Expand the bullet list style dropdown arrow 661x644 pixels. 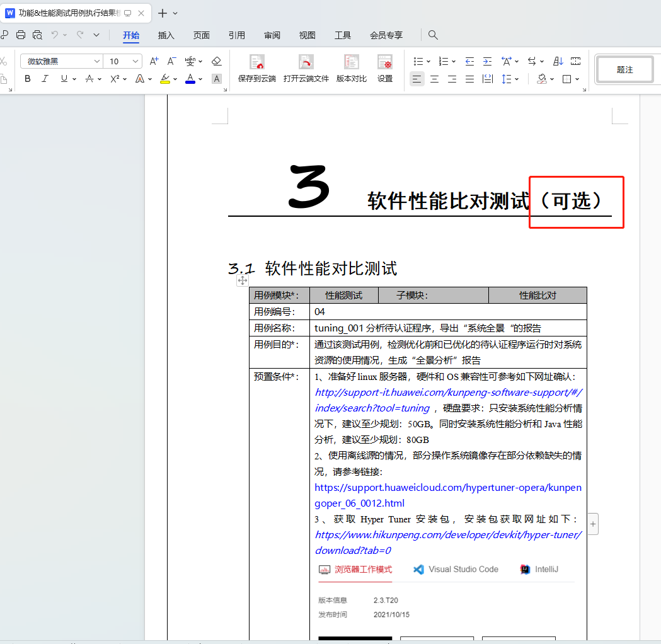pos(428,62)
